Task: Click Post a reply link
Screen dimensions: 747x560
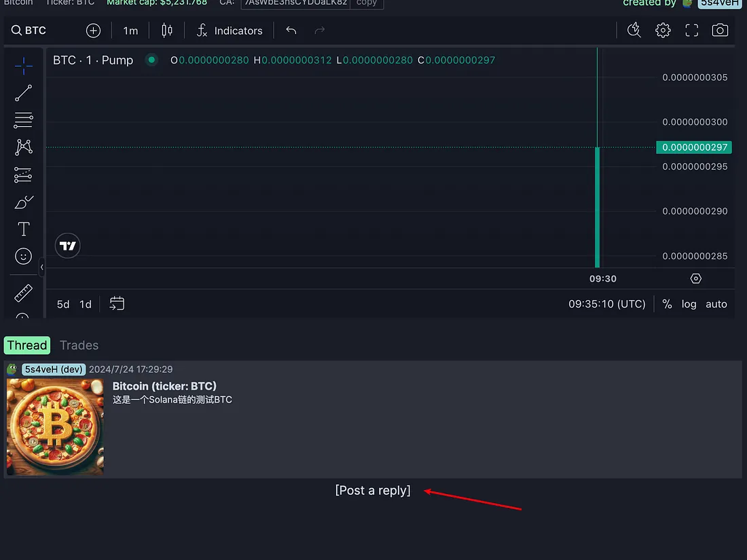Action: tap(373, 491)
